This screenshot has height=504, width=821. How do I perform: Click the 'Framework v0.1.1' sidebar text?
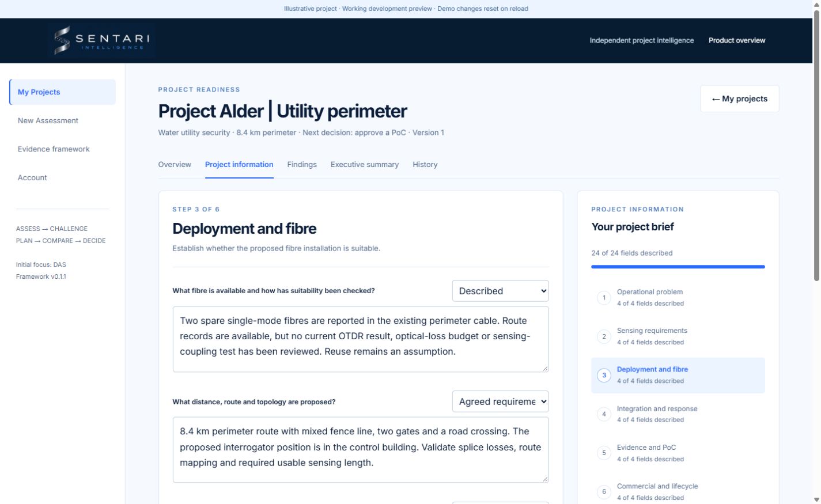41,276
